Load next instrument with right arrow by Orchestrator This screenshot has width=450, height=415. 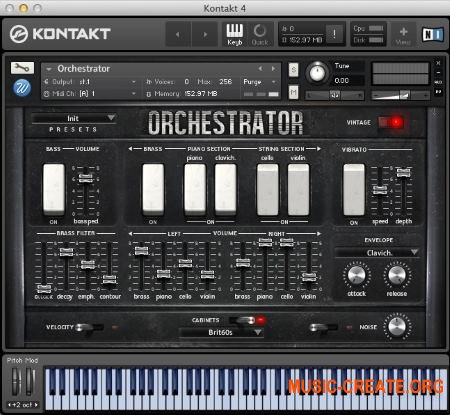click(273, 69)
